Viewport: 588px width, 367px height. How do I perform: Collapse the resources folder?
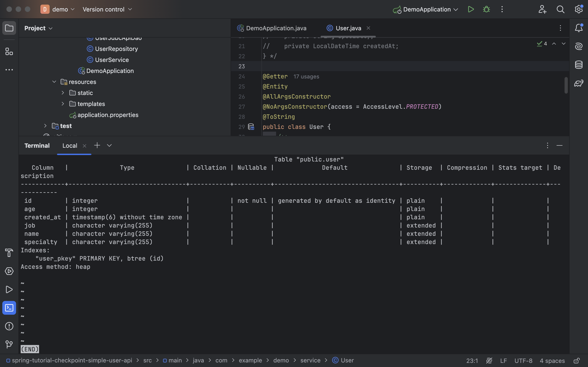pos(54,82)
